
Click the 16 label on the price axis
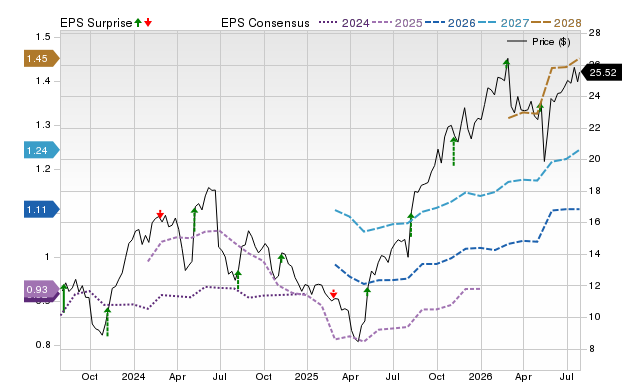coord(595,222)
